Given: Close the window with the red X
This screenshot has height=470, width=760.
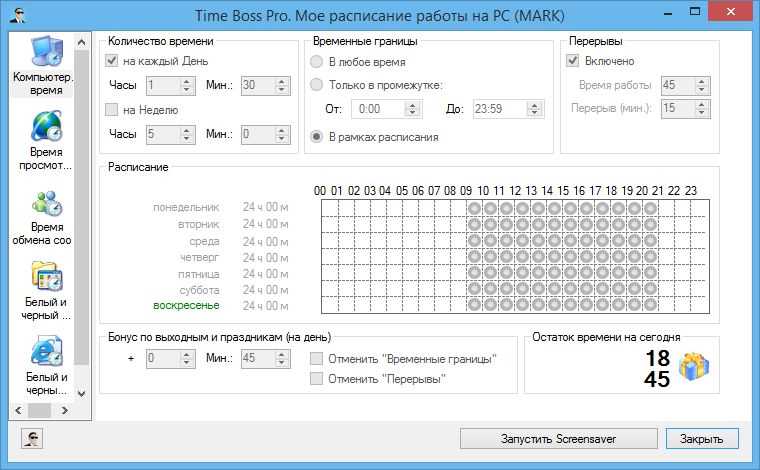Looking at the screenshot, I should coord(731,12).
